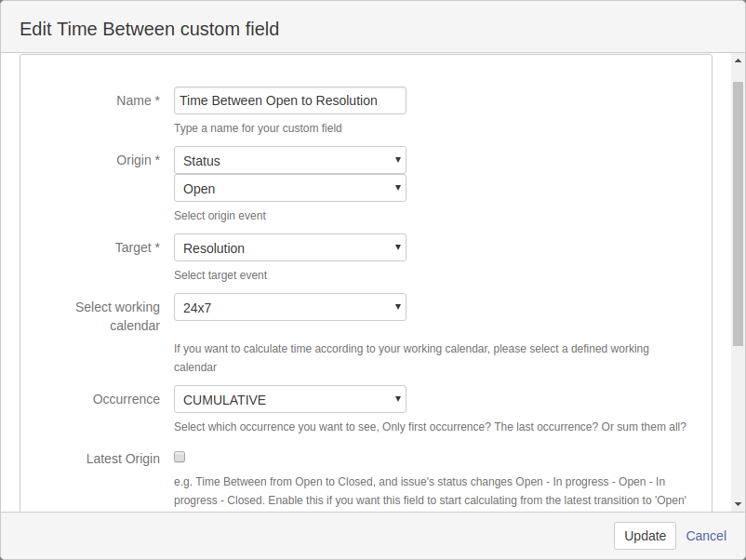Click the "Occurrence" field label
The image size is (746, 560).
click(x=127, y=399)
